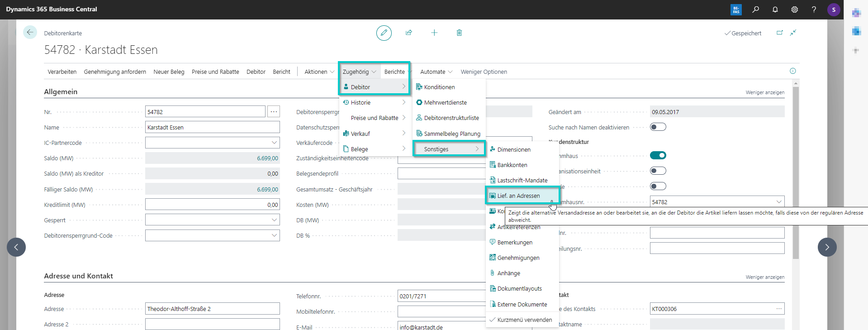
Task: Click the trash delete icon
Action: pos(459,33)
